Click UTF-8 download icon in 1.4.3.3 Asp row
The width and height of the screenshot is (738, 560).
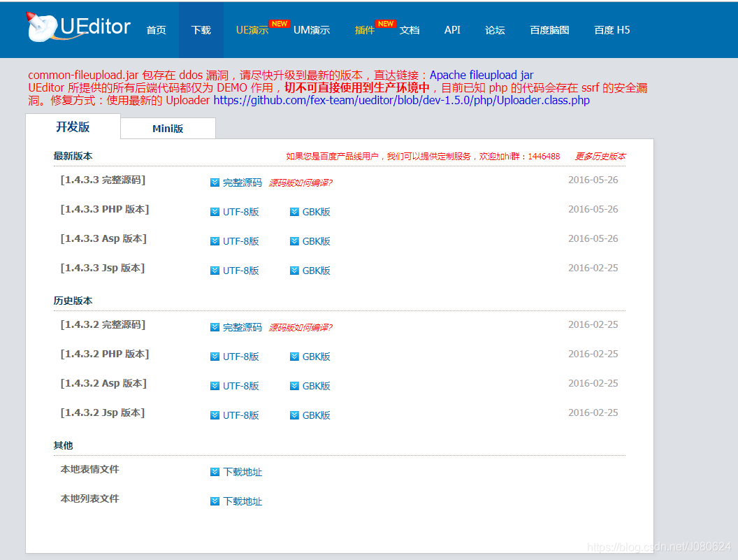click(x=215, y=241)
